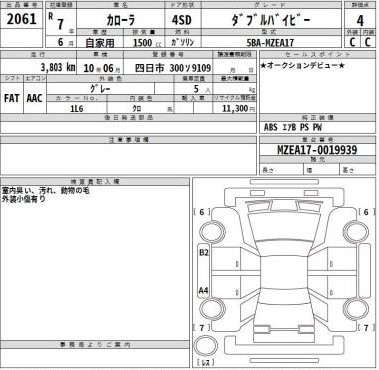Screen dimensions: 379x370
Task: Click the car name カローラ field
Action: pos(121,20)
